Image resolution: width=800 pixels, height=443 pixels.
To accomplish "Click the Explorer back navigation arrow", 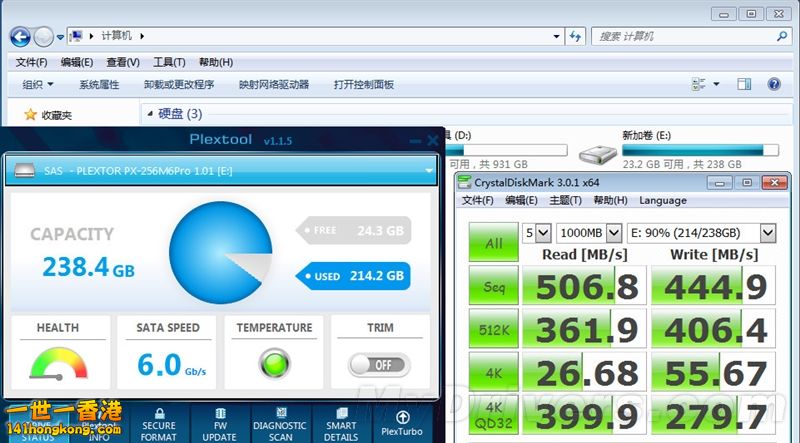I will 20,37.
